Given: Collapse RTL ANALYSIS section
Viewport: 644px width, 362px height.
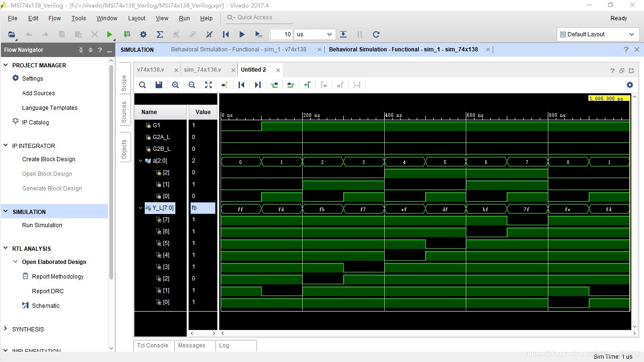Looking at the screenshot, I should [x=6, y=248].
